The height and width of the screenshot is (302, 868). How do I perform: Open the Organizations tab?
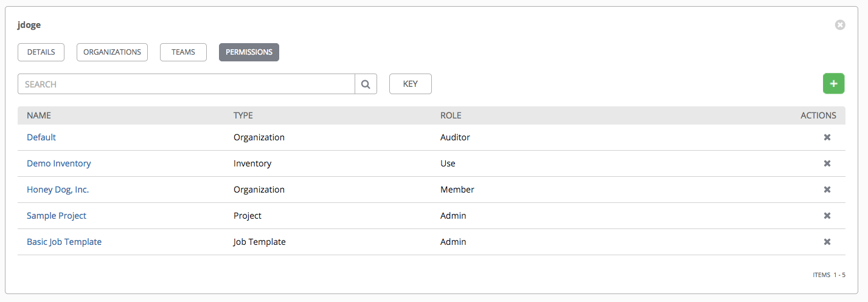(112, 52)
